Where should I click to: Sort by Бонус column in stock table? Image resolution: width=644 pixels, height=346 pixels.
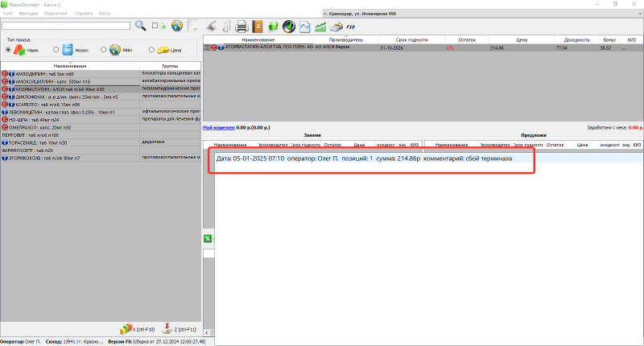(x=609, y=39)
